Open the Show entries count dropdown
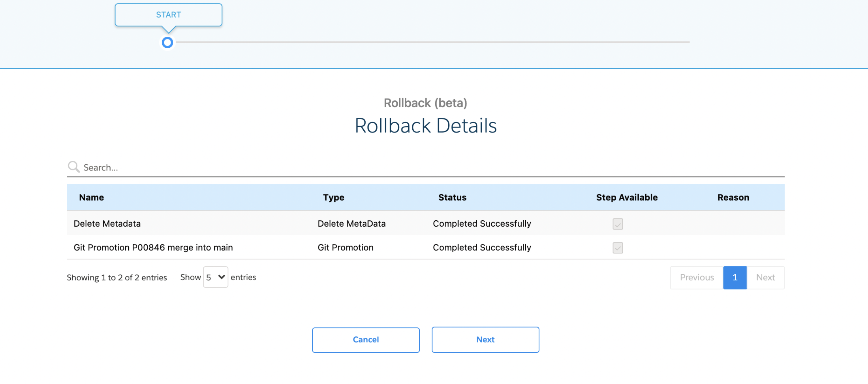This screenshot has width=868, height=384. point(215,277)
